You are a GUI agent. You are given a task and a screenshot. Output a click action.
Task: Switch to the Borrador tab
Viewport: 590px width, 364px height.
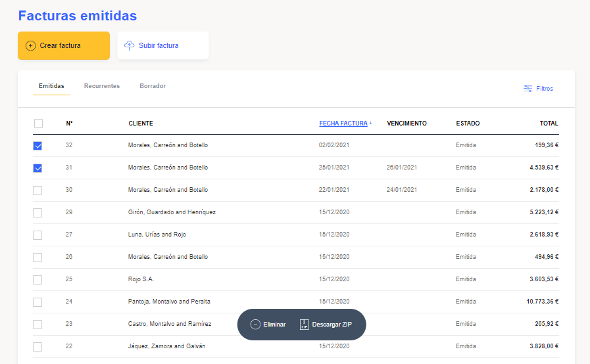pos(153,86)
